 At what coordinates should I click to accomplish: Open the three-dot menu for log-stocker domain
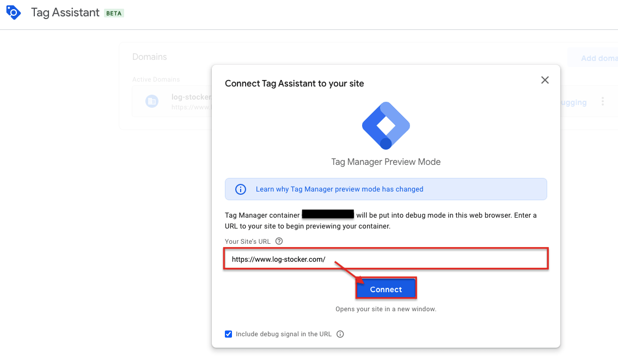(603, 102)
